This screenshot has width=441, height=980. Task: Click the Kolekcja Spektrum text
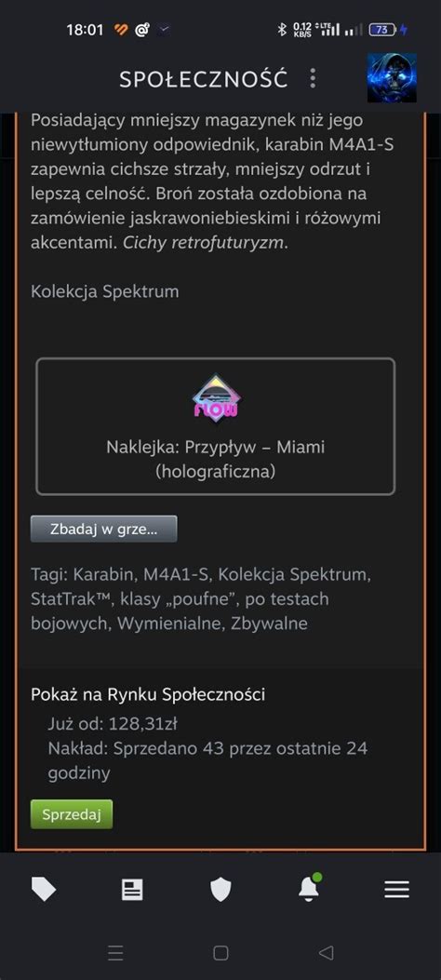point(105,291)
